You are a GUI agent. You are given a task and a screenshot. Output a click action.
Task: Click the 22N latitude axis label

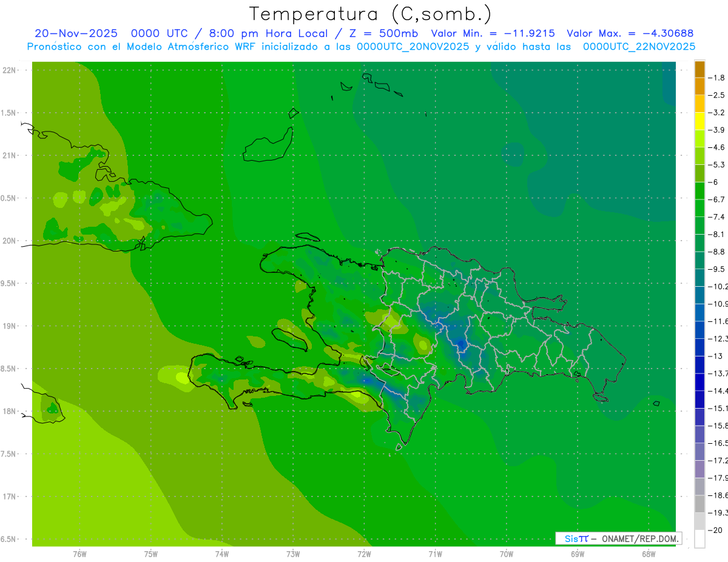tap(10, 70)
